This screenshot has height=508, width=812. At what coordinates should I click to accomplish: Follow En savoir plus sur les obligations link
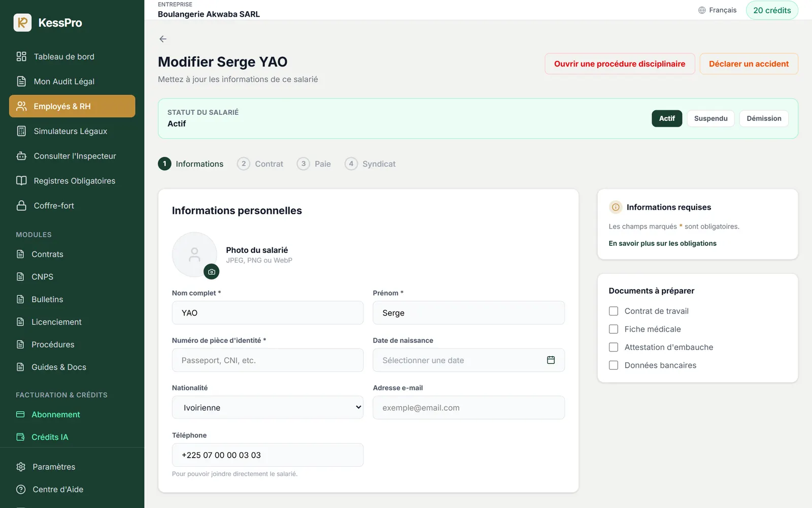click(x=662, y=243)
